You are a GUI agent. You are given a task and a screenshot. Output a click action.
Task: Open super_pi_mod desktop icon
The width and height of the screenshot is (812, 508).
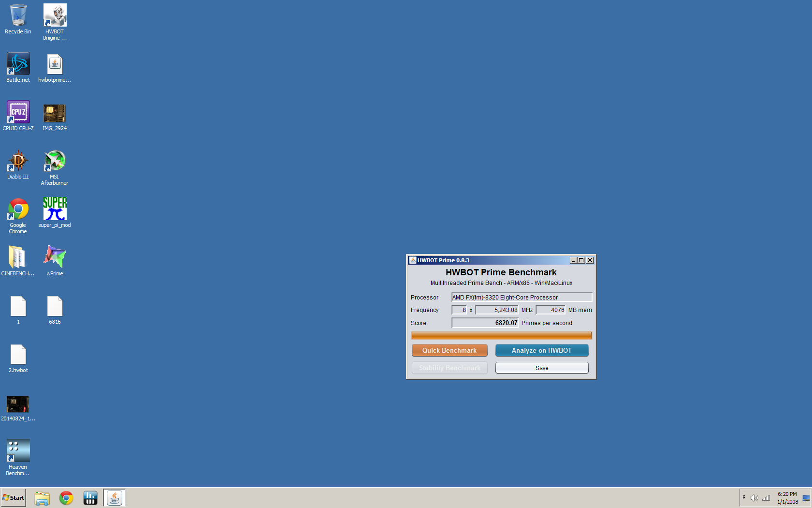pyautogui.click(x=55, y=213)
